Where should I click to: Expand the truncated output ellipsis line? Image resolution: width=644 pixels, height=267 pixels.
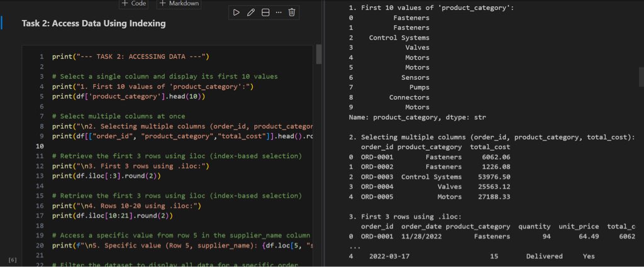pyautogui.click(x=355, y=248)
